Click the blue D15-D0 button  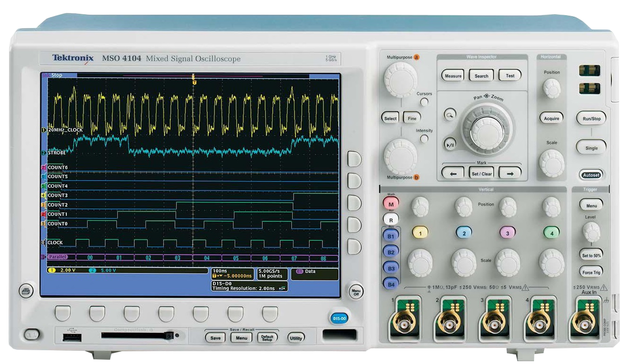[340, 318]
